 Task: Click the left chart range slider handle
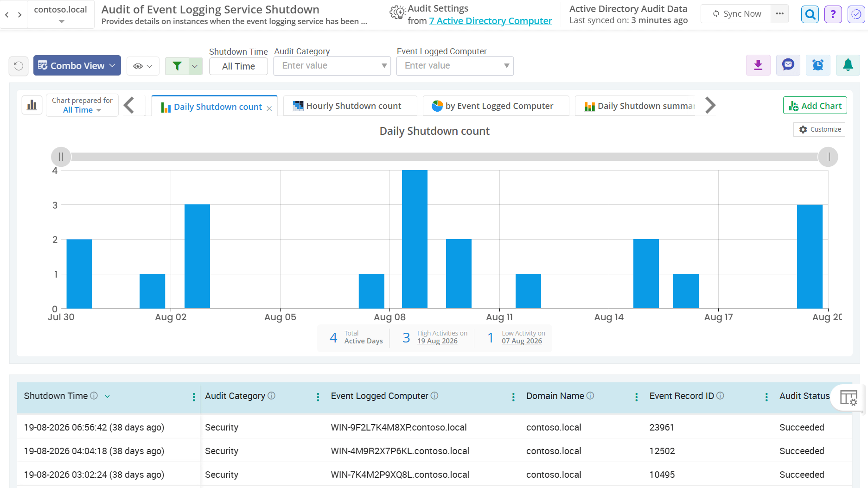[x=61, y=157]
